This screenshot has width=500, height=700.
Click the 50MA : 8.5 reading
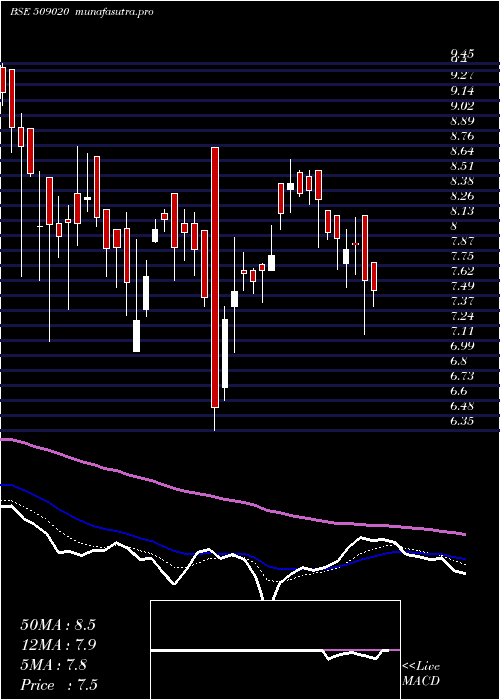(x=58, y=625)
